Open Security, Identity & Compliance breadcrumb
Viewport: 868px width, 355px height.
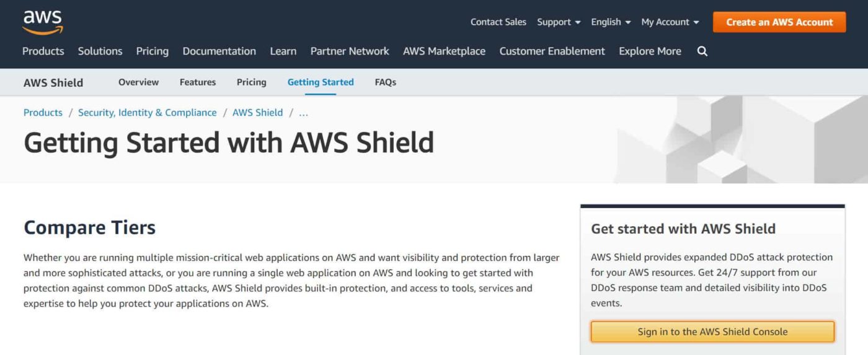pos(147,113)
